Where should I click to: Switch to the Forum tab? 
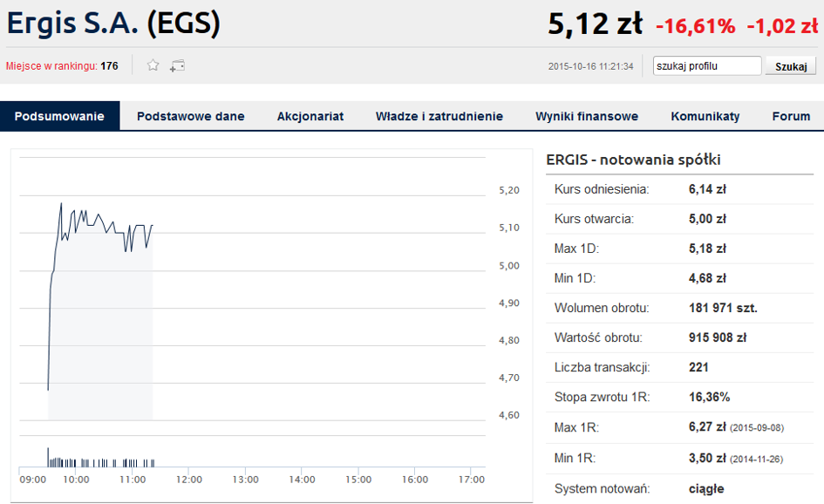tap(791, 116)
